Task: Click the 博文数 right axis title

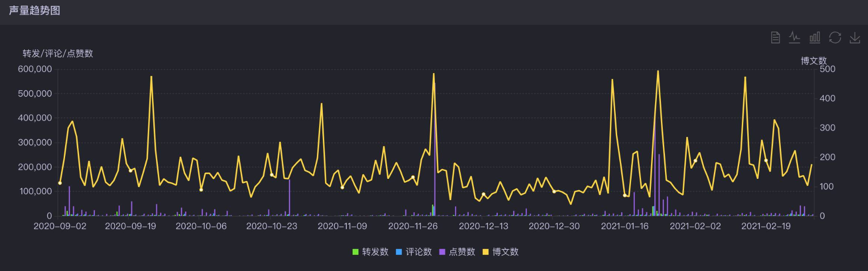Action: (x=814, y=61)
